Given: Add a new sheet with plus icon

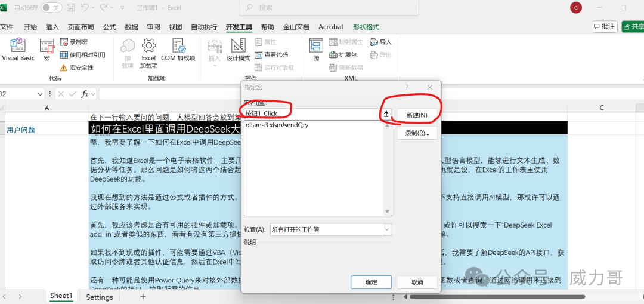Looking at the screenshot, I should (143, 296).
